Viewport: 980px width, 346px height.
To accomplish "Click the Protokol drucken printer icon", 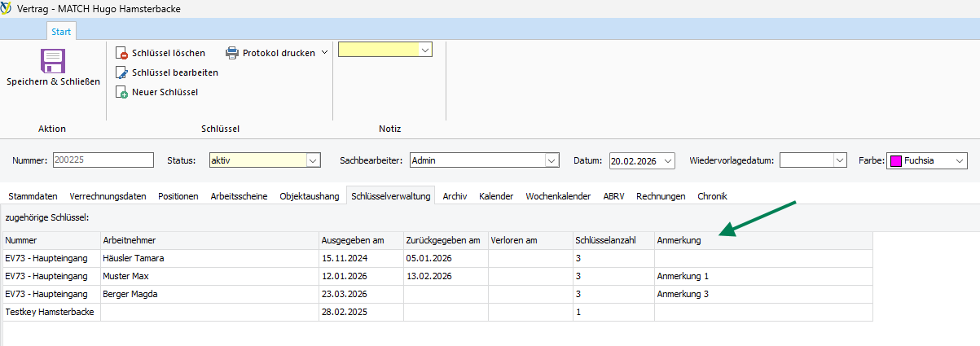I will click(x=232, y=53).
